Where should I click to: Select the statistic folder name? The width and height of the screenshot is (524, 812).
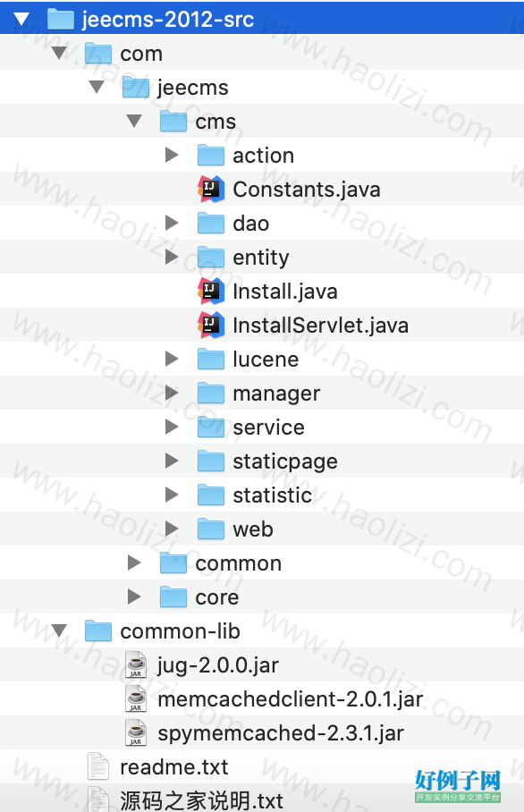coord(273,495)
